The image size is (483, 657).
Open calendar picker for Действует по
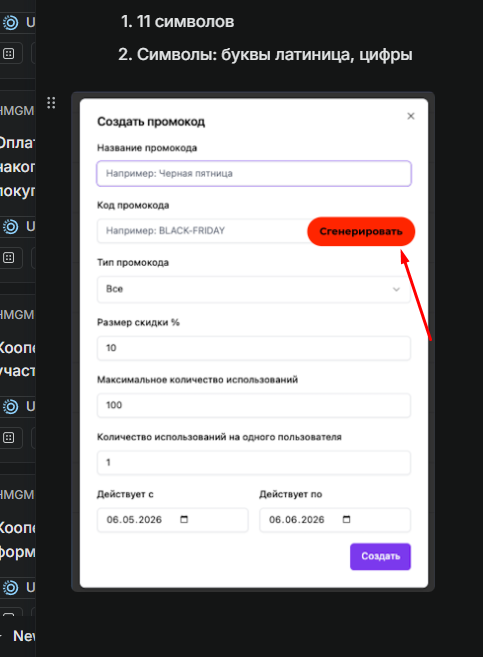point(346,520)
